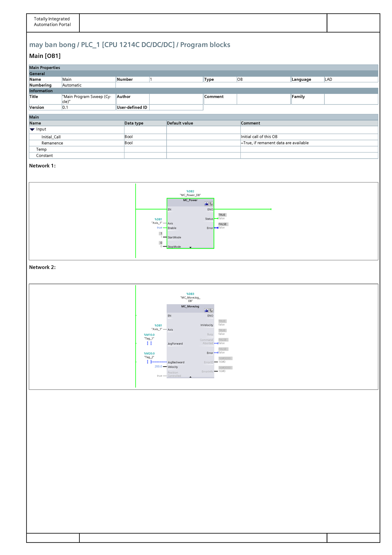Click the Tag_2 contact at %M20.0
This screenshot has width=392, height=555.
[x=149, y=362]
